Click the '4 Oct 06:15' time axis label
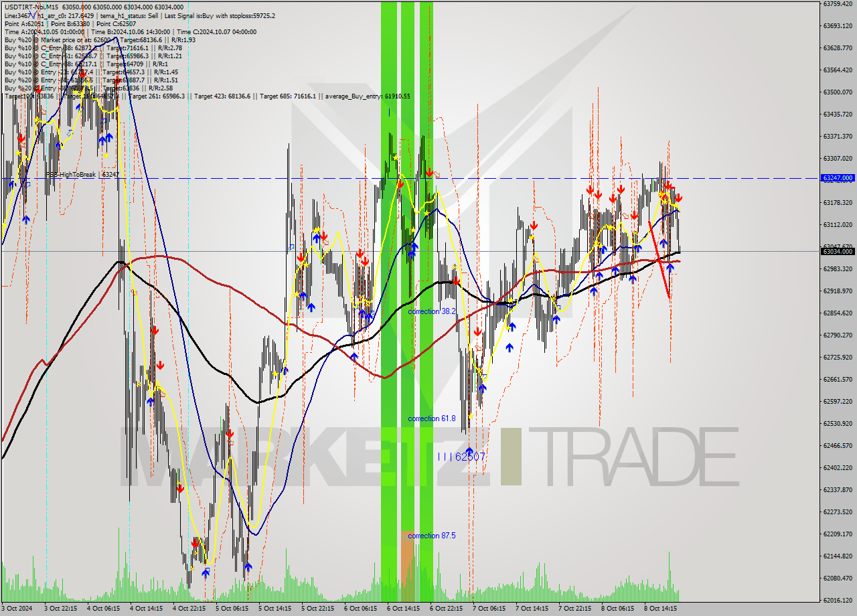The height and width of the screenshot is (616, 857). click(x=104, y=609)
